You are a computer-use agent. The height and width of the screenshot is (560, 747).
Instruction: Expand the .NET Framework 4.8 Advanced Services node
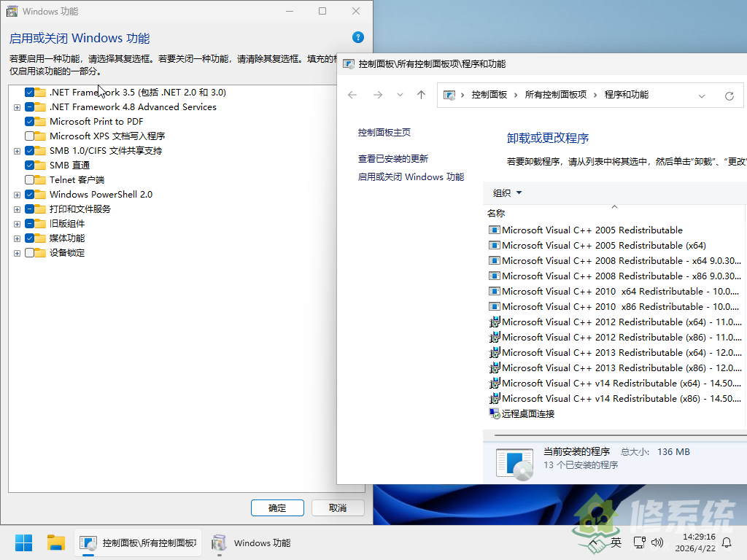pos(16,107)
